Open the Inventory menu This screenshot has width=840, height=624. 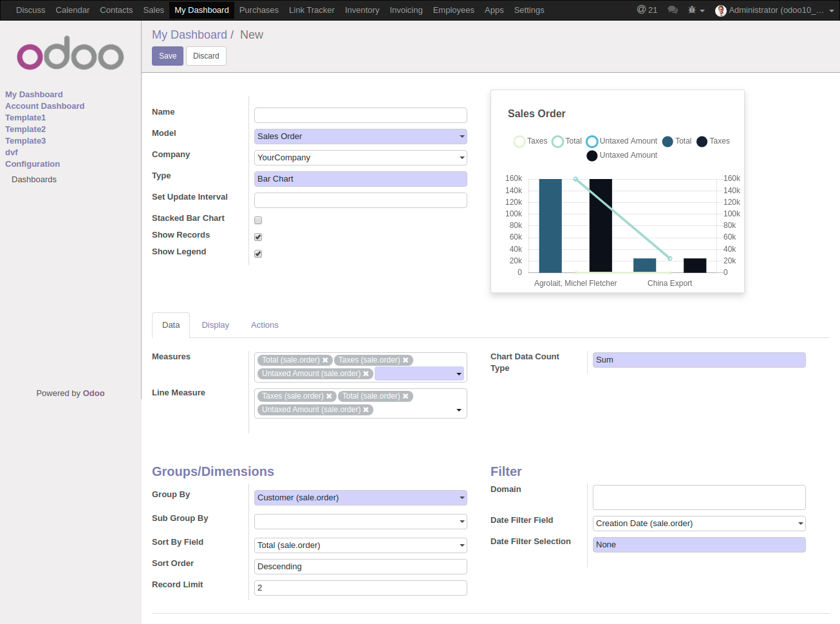pos(362,10)
